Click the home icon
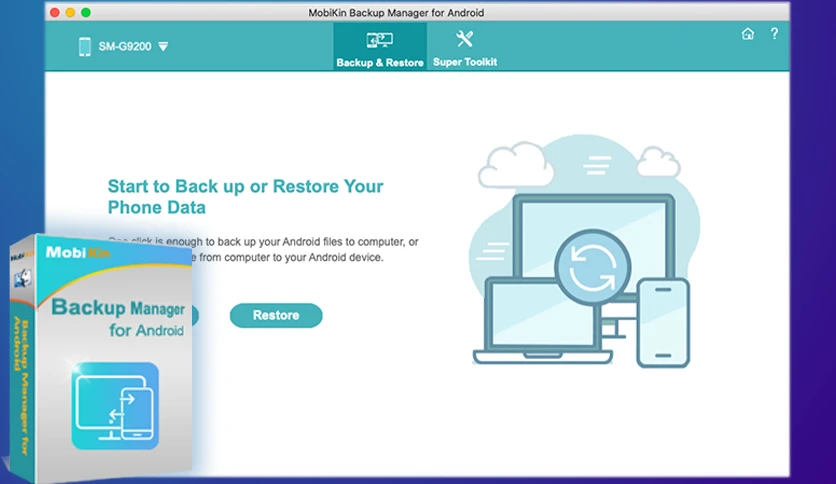 point(747,34)
